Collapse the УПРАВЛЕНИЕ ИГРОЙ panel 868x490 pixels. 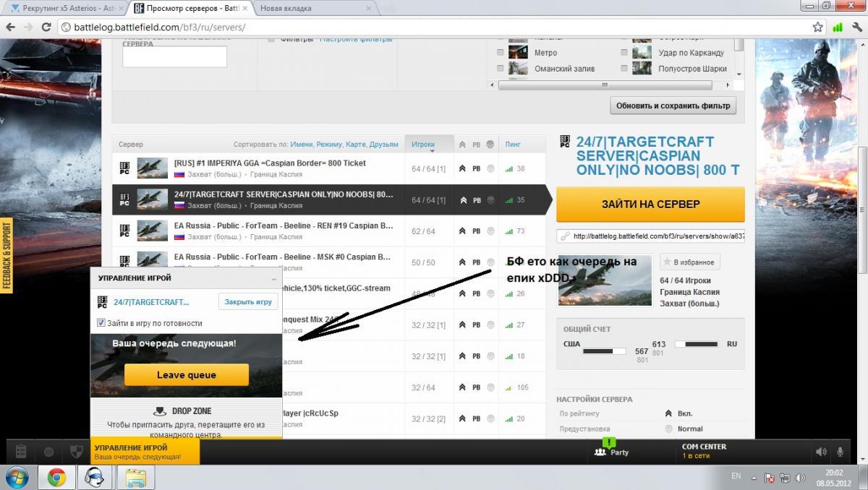click(x=274, y=279)
